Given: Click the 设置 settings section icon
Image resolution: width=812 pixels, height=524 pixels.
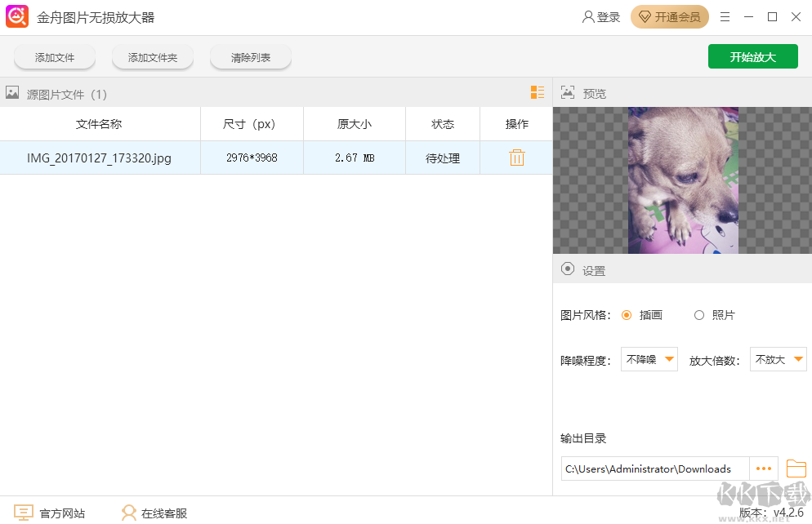Looking at the screenshot, I should pyautogui.click(x=568, y=269).
